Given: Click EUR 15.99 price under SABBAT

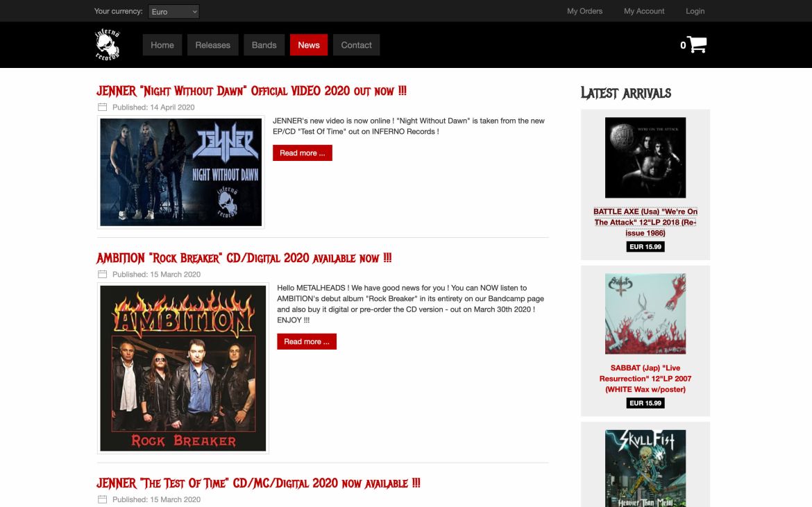Looking at the screenshot, I should point(645,403).
